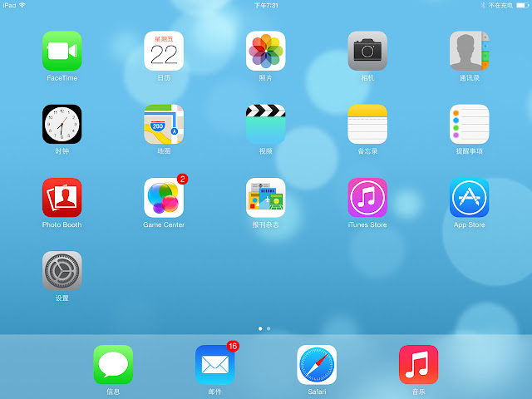Open the FaceTime app

click(x=62, y=51)
